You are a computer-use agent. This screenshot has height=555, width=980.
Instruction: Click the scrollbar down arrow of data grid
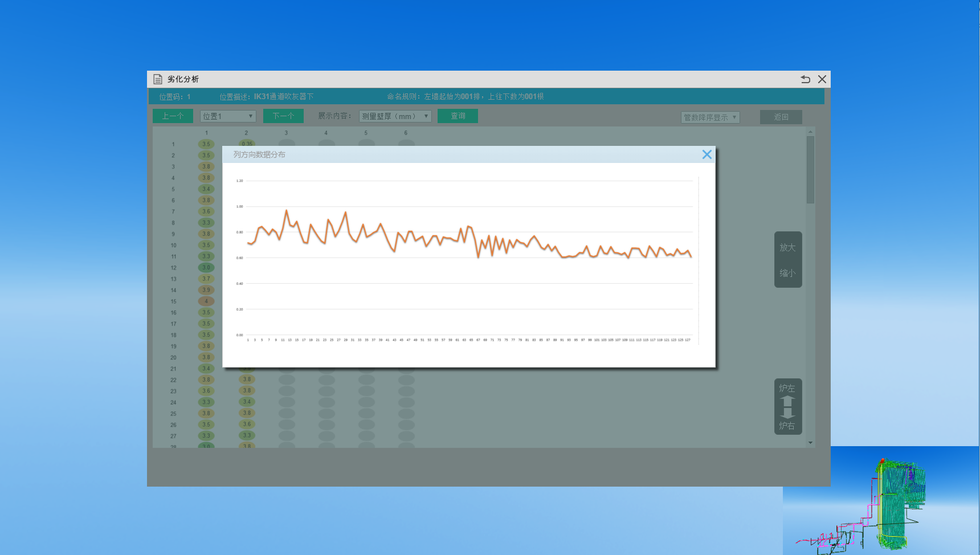coord(810,443)
